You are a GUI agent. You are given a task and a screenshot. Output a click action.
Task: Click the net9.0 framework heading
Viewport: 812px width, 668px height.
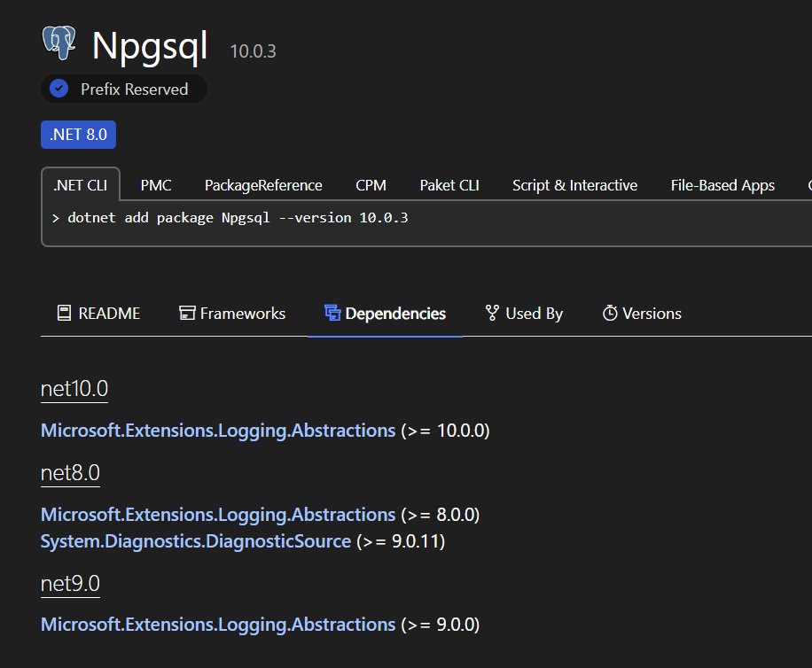pyautogui.click(x=70, y=584)
